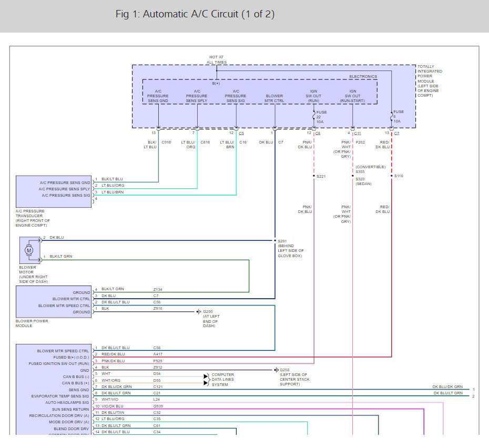Click 'IGN SW OUT (RUN-START)' label
Viewport: 489px width, 448px height.
click(x=352, y=96)
